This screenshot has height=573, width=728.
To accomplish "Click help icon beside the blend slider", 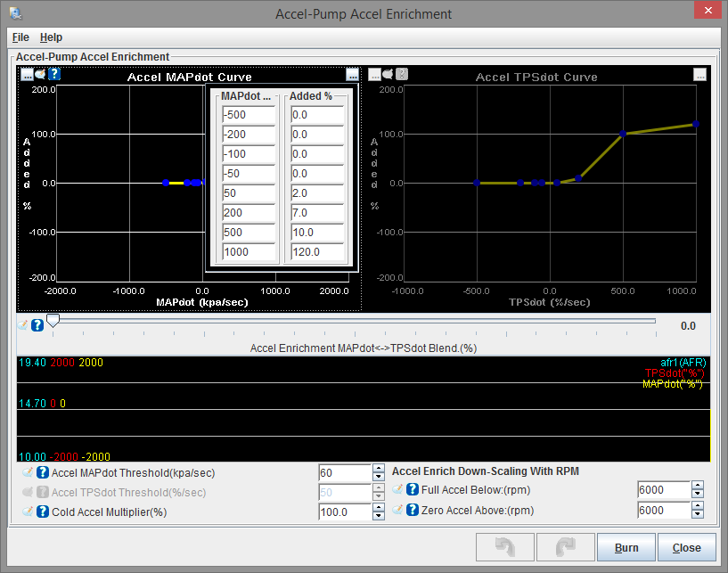I will point(37,325).
